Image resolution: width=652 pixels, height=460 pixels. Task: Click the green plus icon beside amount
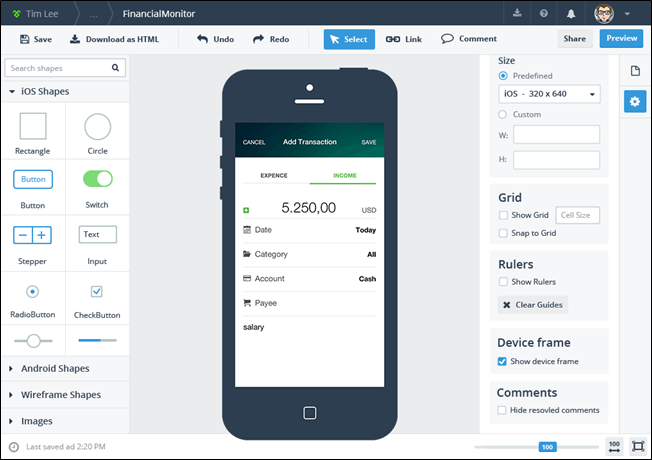click(246, 210)
